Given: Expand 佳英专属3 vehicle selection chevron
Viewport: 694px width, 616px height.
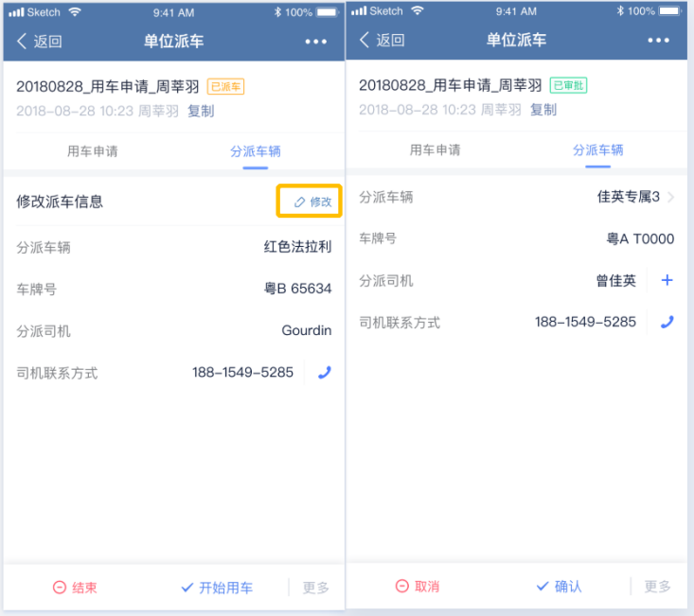Looking at the screenshot, I should (x=671, y=197).
